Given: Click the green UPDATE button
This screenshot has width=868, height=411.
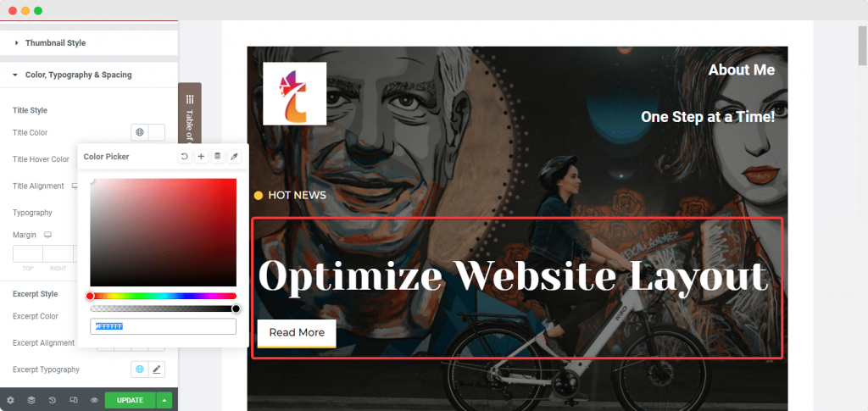Looking at the screenshot, I should [130, 400].
